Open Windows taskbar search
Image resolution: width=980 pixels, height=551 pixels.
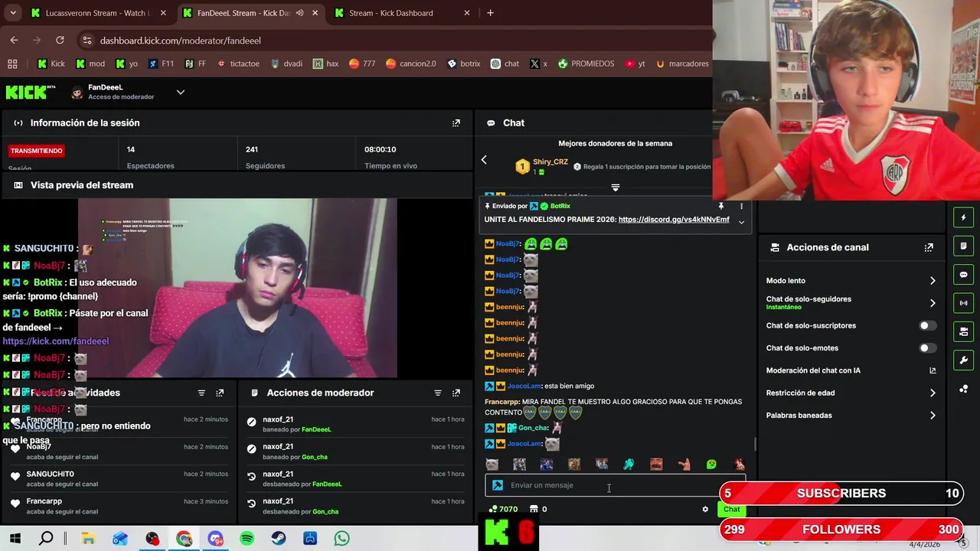point(46,539)
